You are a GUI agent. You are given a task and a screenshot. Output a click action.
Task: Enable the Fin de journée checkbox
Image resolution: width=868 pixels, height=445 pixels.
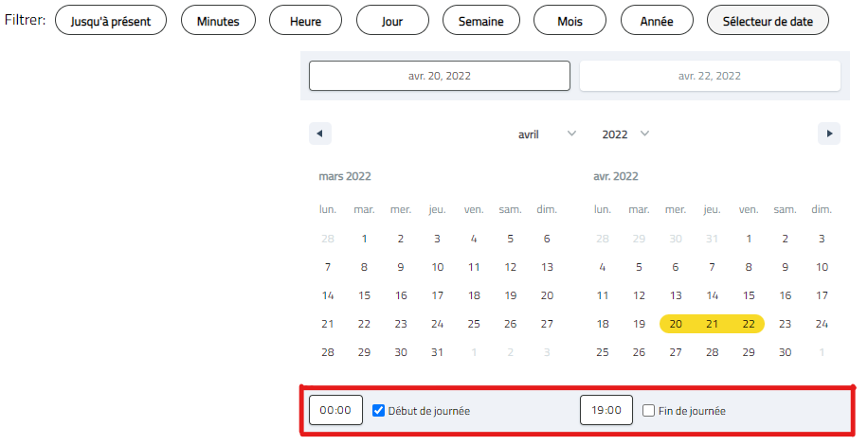tap(649, 411)
